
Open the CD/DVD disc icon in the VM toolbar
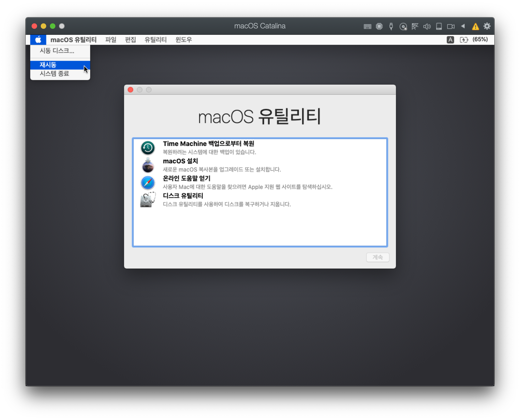(x=403, y=26)
